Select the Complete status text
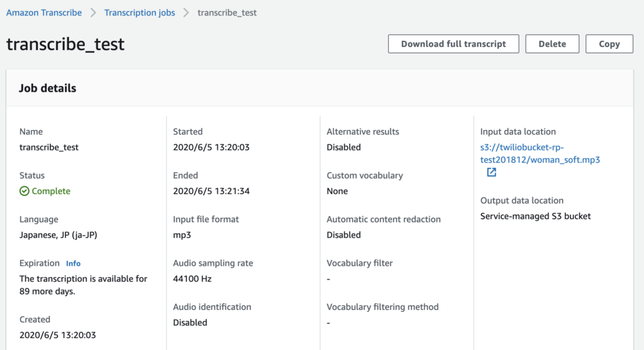 (x=51, y=191)
